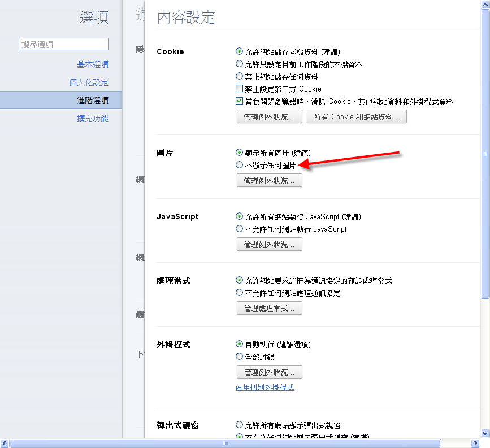The height and width of the screenshot is (448, 490).
Task: Switch to "基本選項" in the sidebar
Action: click(x=93, y=64)
